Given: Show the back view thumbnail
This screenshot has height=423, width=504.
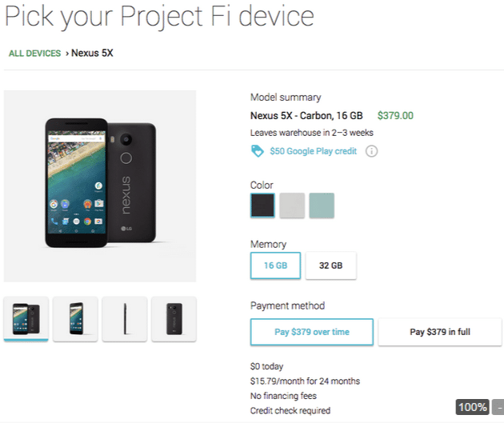Looking at the screenshot, I should coord(174,319).
